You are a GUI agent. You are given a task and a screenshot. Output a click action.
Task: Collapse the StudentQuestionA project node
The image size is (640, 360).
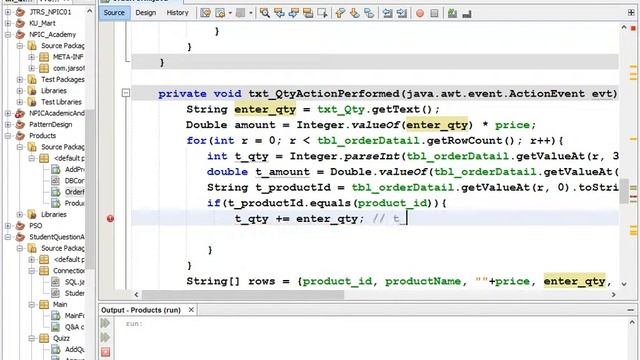tap(8, 237)
